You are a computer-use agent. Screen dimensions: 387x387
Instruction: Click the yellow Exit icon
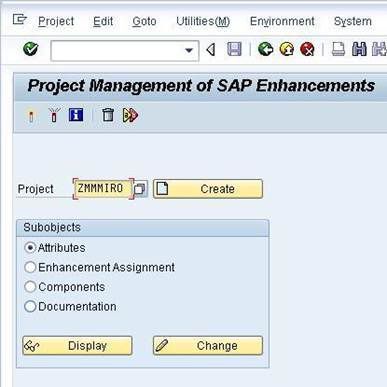point(287,49)
